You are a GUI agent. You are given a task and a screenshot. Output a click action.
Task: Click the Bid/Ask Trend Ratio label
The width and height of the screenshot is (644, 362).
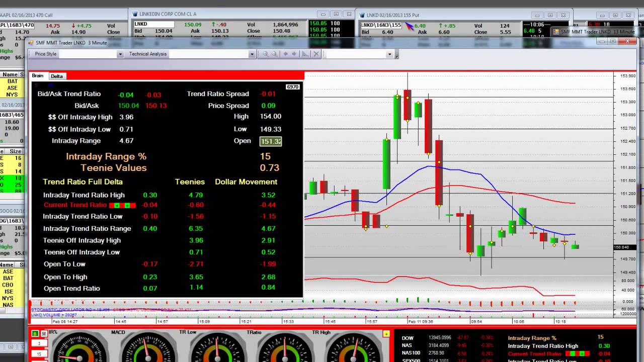click(69, 94)
